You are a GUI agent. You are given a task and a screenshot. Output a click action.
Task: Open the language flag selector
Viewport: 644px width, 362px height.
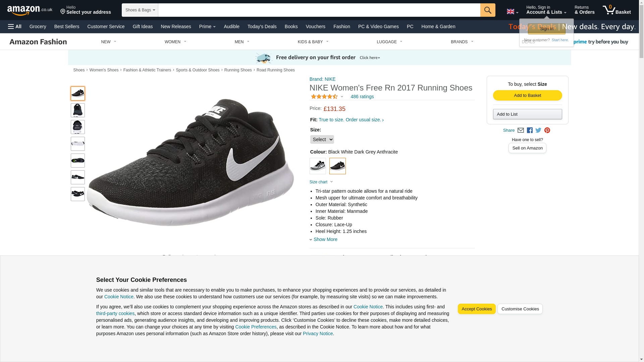(x=512, y=12)
